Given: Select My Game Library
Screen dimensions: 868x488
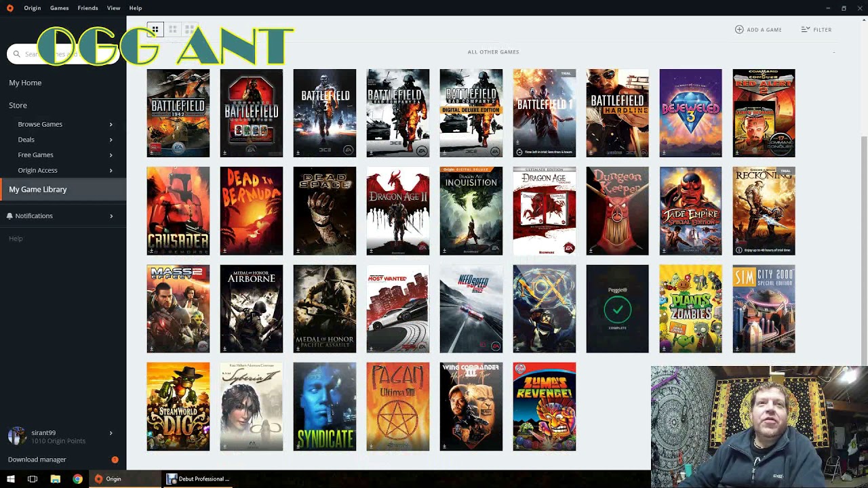Looking at the screenshot, I should click(63, 189).
